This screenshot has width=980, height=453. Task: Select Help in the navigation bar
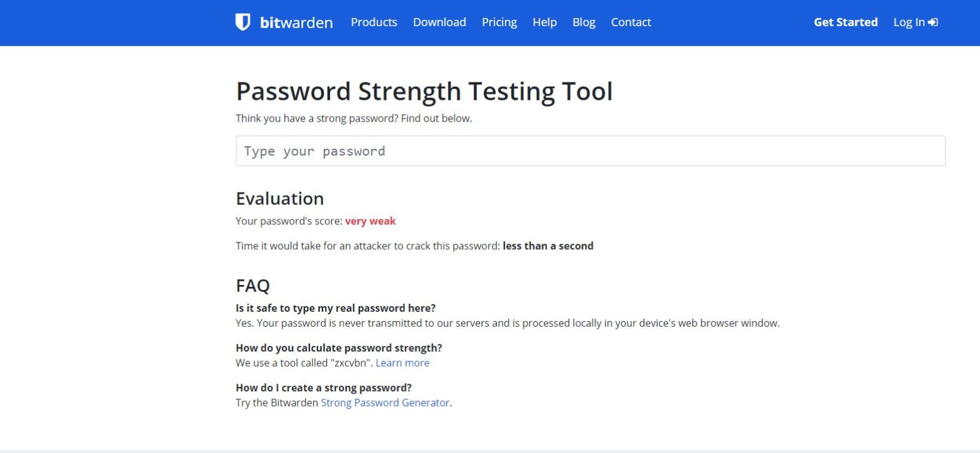coord(544,22)
